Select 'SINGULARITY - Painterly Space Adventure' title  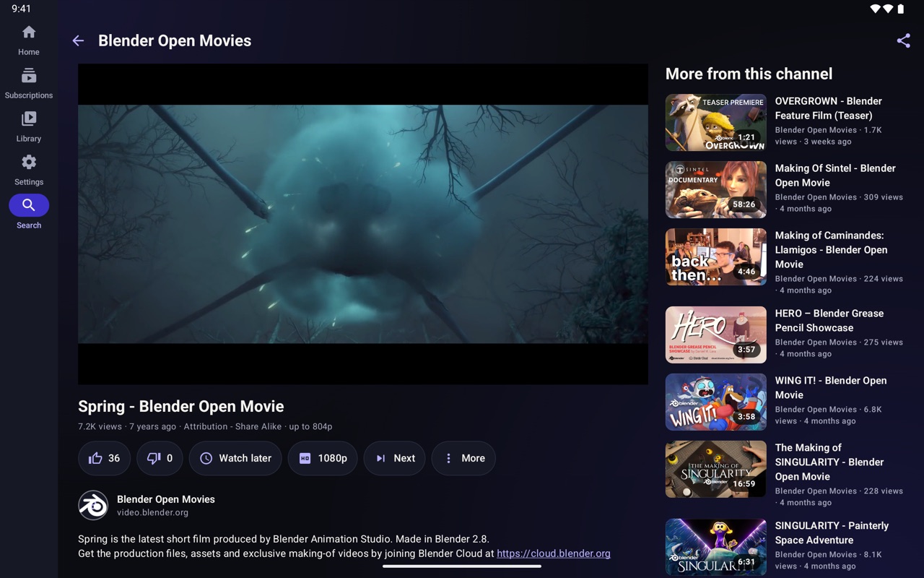(832, 533)
